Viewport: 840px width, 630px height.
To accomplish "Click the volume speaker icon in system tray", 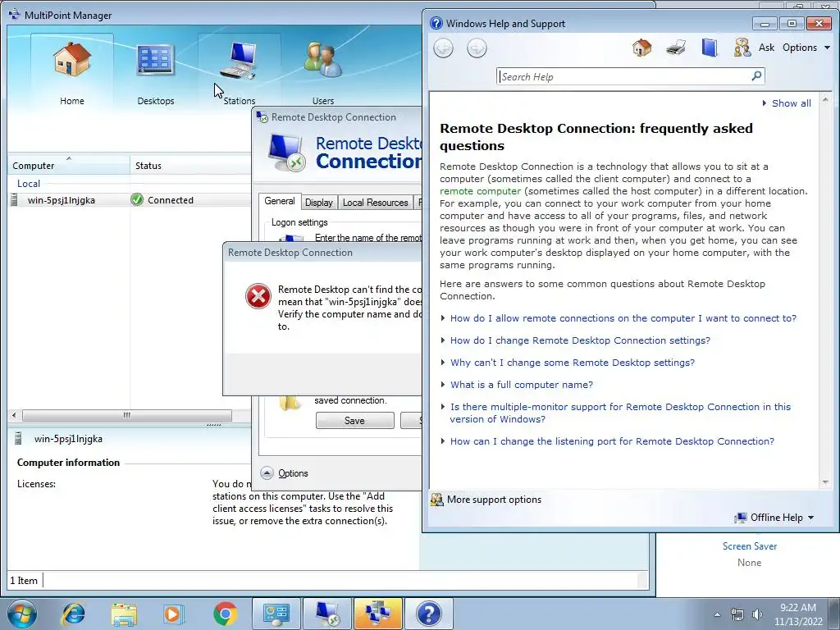I will (757, 614).
